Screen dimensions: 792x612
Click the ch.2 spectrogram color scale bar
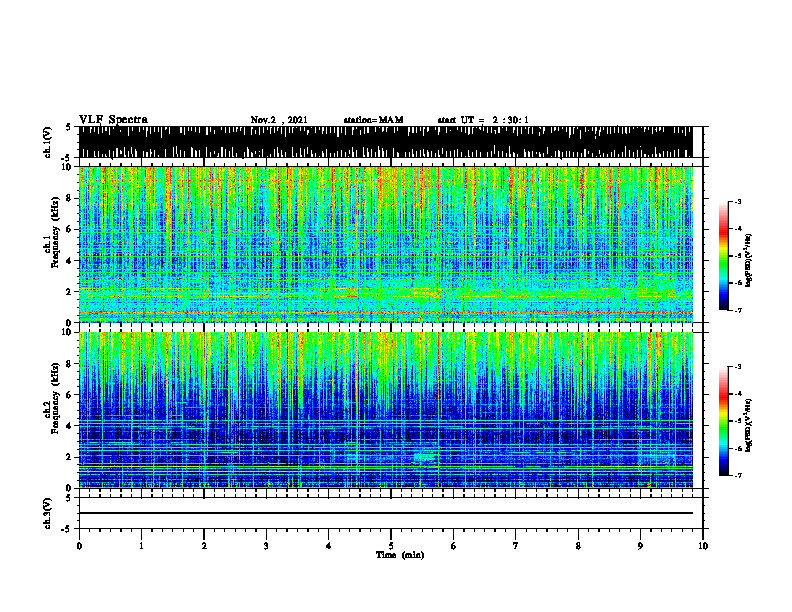coord(724,421)
